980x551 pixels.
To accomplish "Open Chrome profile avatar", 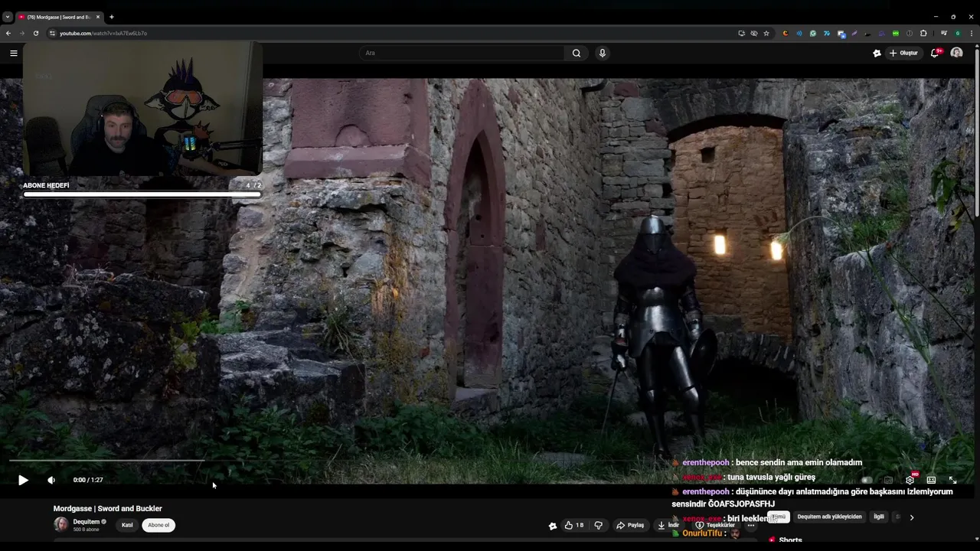I will click(958, 33).
